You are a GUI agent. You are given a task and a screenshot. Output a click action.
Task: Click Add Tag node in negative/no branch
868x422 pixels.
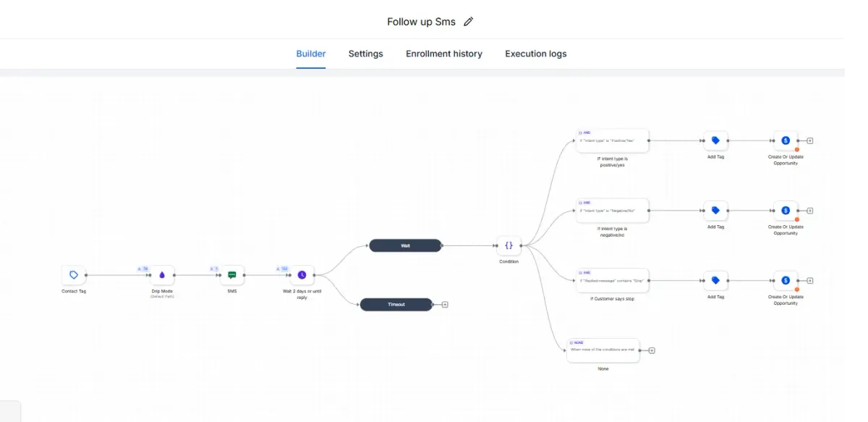[715, 211]
